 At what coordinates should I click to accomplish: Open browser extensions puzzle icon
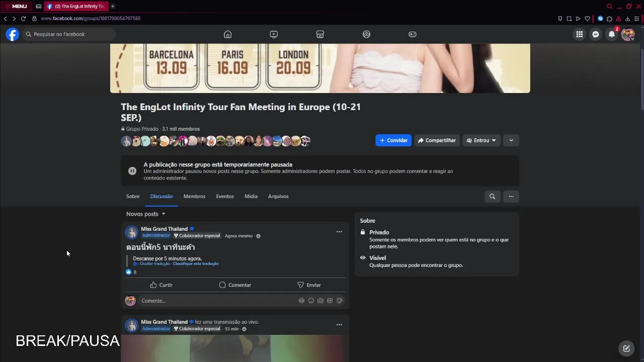(609, 19)
